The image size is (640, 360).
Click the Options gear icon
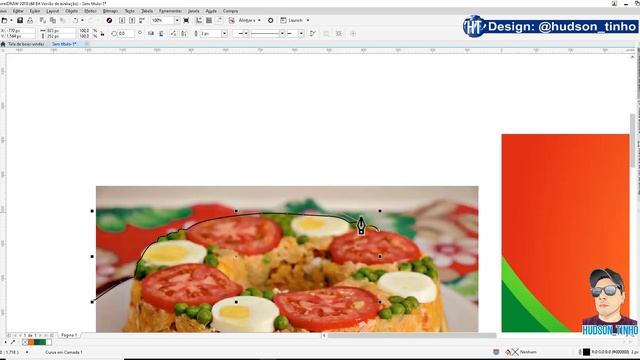(x=271, y=20)
